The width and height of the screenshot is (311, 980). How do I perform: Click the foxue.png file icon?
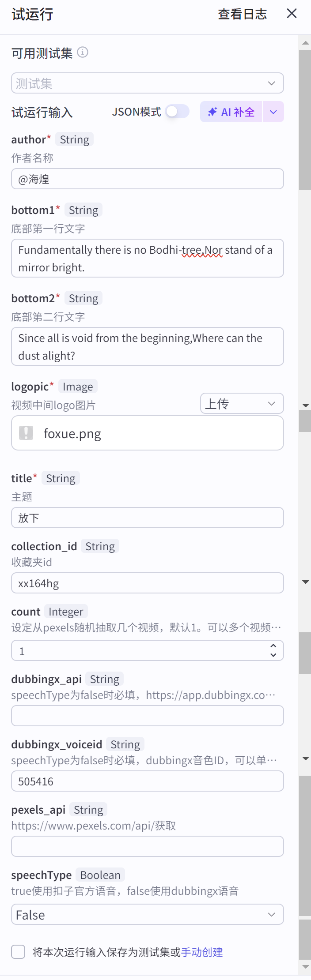[26, 433]
